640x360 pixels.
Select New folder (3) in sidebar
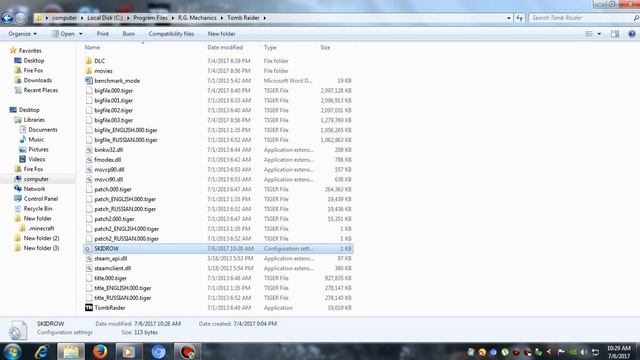click(41, 248)
